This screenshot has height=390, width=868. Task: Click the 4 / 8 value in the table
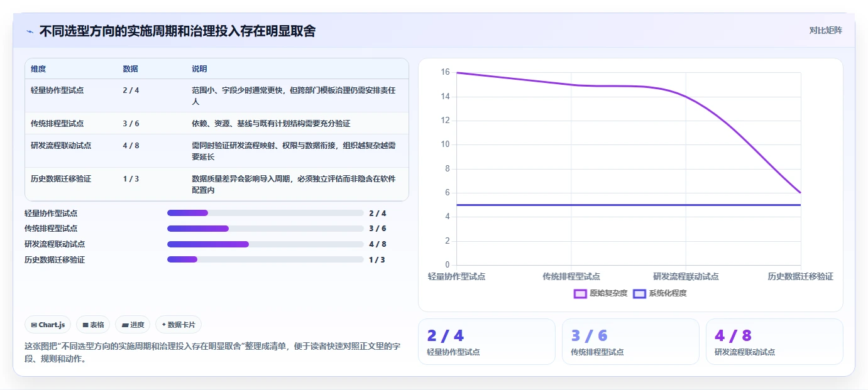[x=131, y=146]
